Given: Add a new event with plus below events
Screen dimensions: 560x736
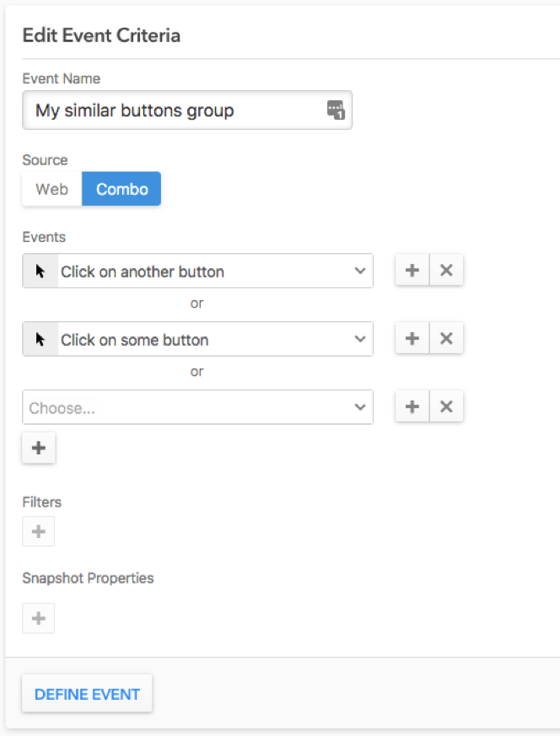Looking at the screenshot, I should (x=39, y=448).
